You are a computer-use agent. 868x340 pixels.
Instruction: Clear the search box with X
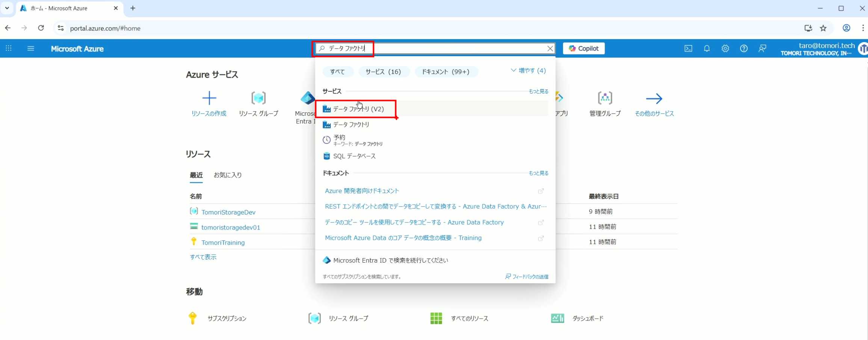tap(550, 48)
